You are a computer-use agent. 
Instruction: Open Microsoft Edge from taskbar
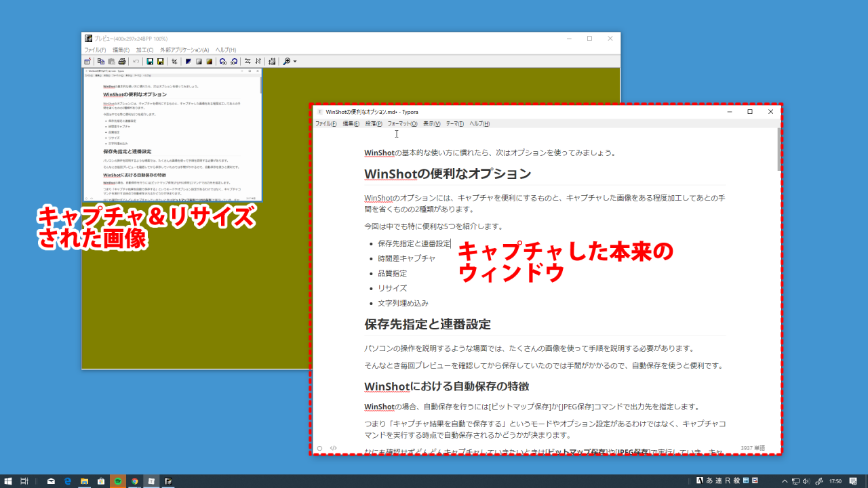click(68, 481)
